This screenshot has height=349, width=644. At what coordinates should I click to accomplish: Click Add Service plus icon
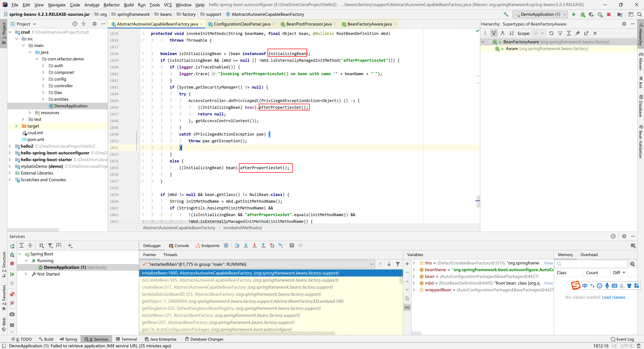click(x=70, y=245)
